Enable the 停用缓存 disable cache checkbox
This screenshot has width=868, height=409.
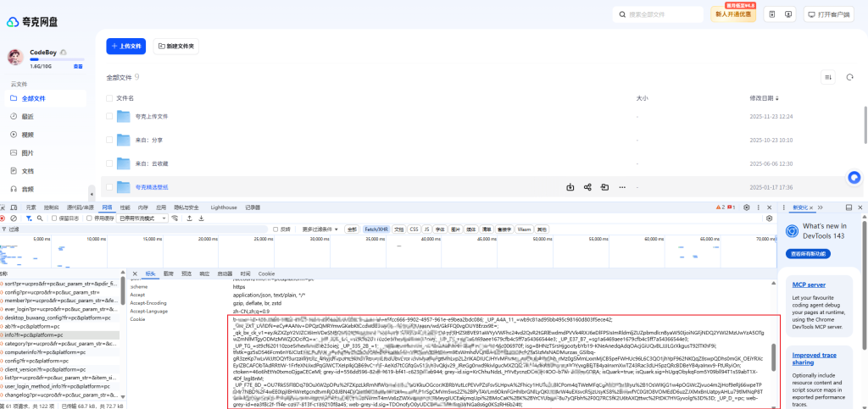pos(89,218)
